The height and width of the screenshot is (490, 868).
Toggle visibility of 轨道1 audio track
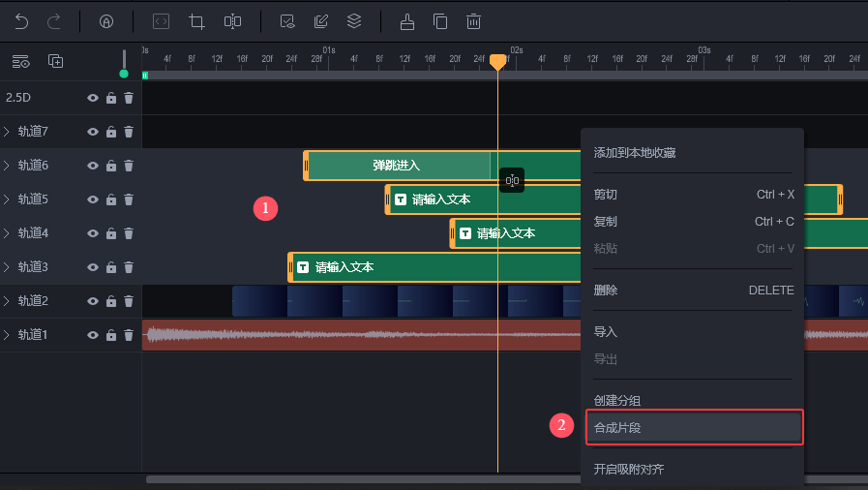[93, 335]
